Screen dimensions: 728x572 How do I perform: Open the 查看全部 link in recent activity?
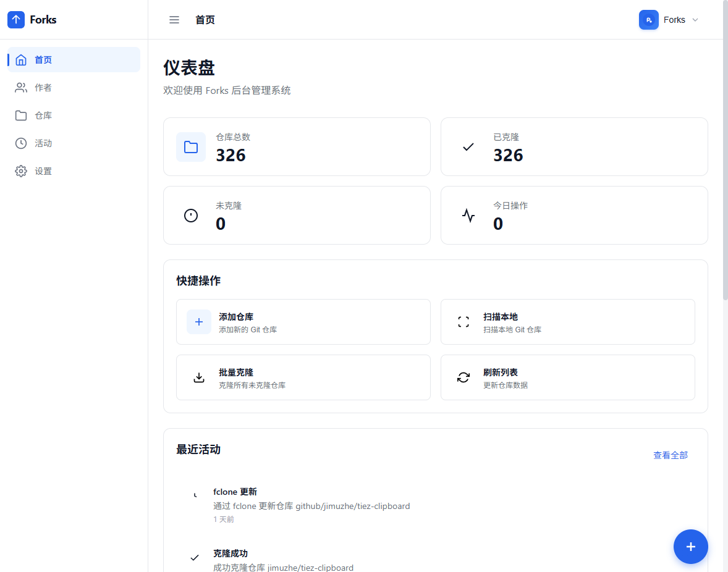[x=671, y=455]
